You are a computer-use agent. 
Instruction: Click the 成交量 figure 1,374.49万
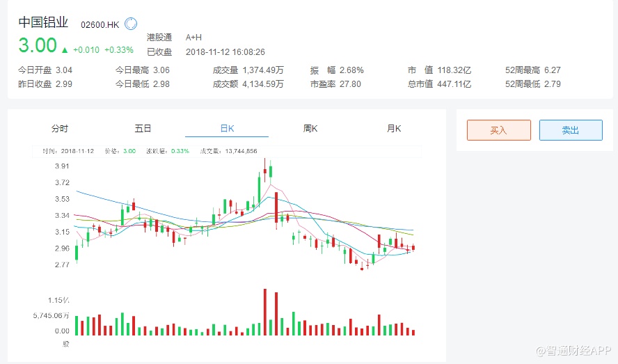264,70
